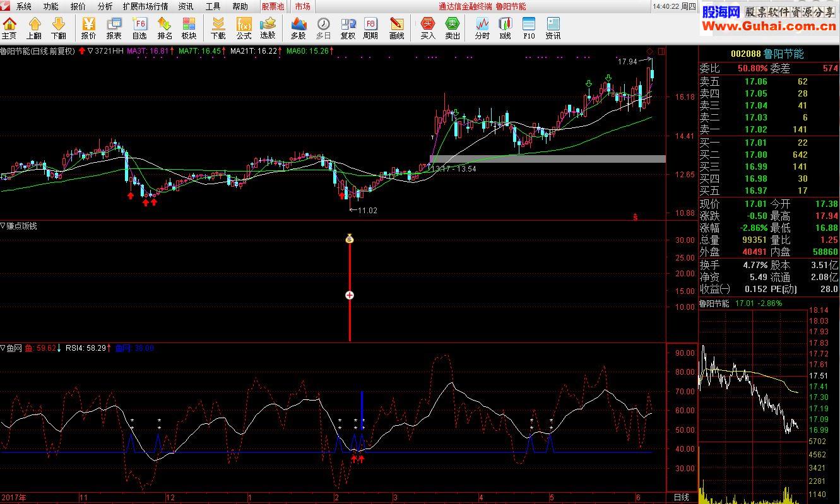Click 现价 value 17.01
The width and height of the screenshot is (840, 504).
(755, 204)
